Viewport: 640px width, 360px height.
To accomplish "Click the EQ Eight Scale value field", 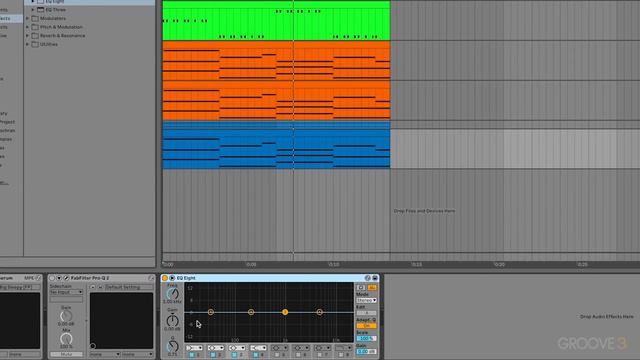I will coord(366,338).
